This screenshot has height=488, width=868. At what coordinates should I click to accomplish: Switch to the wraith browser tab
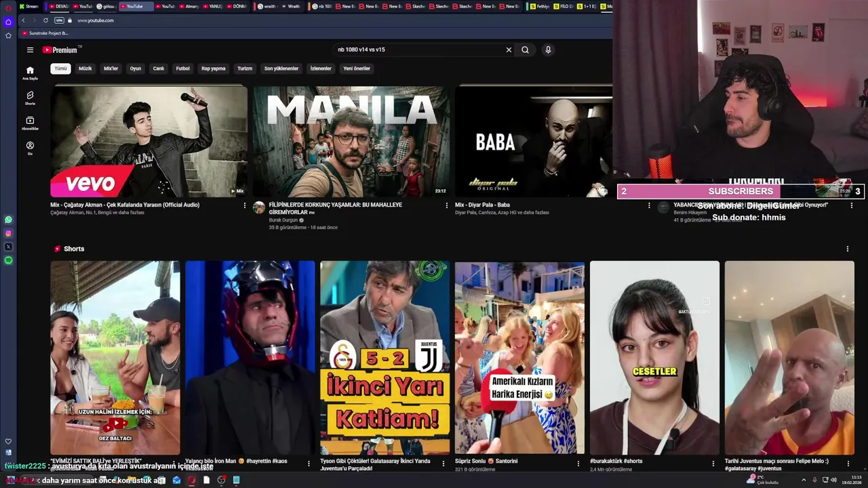(269, 6)
